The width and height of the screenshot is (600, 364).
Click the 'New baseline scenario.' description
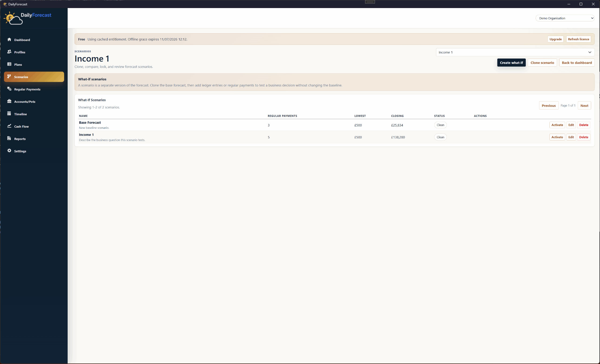click(x=94, y=128)
